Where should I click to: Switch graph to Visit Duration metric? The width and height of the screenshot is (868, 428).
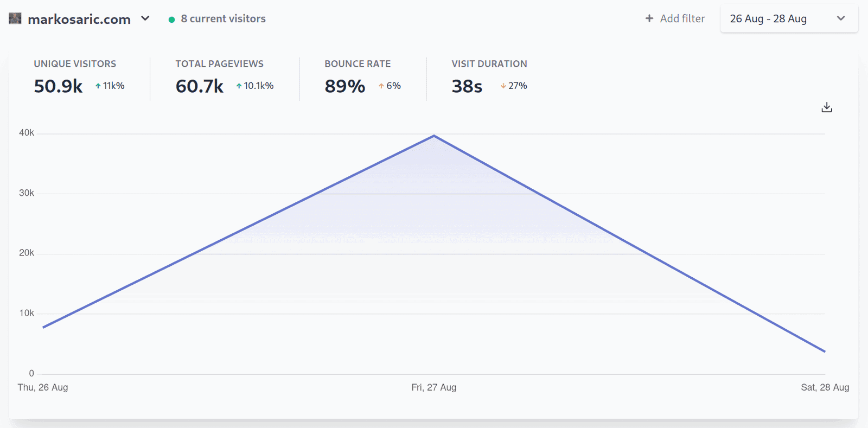pyautogui.click(x=489, y=64)
